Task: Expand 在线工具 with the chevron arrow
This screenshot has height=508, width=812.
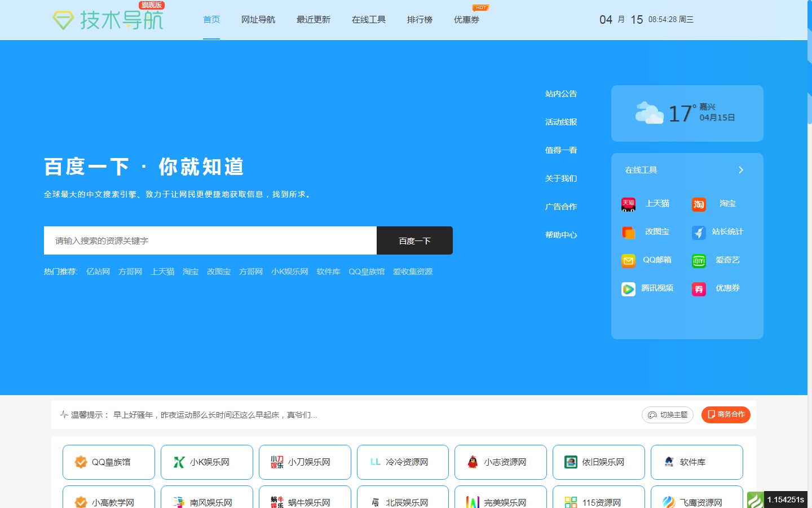Action: [741, 170]
